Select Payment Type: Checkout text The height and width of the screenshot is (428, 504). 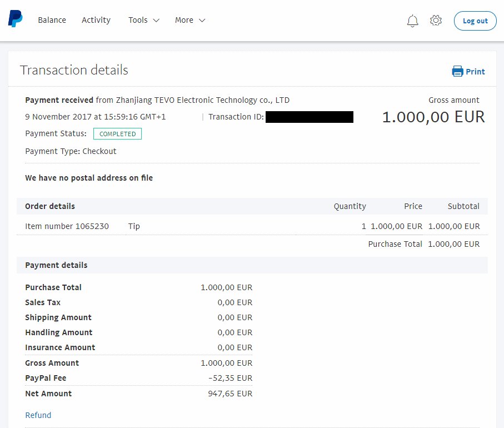71,151
